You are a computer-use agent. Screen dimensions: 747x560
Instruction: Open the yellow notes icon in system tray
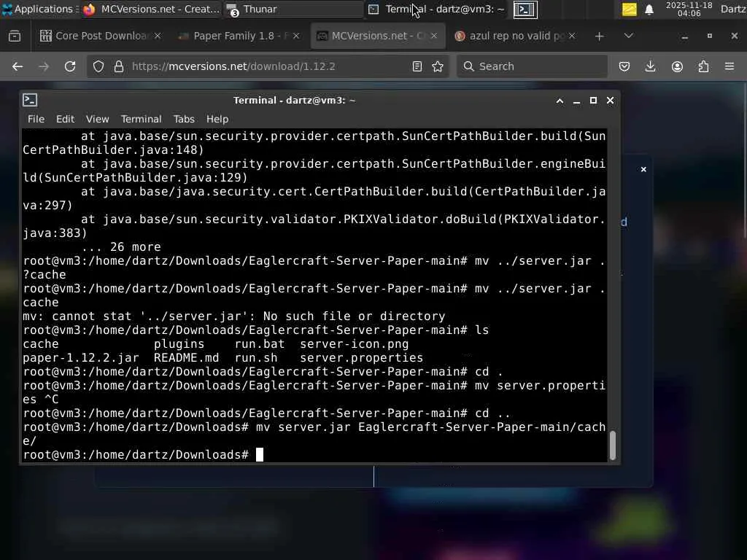click(630, 9)
